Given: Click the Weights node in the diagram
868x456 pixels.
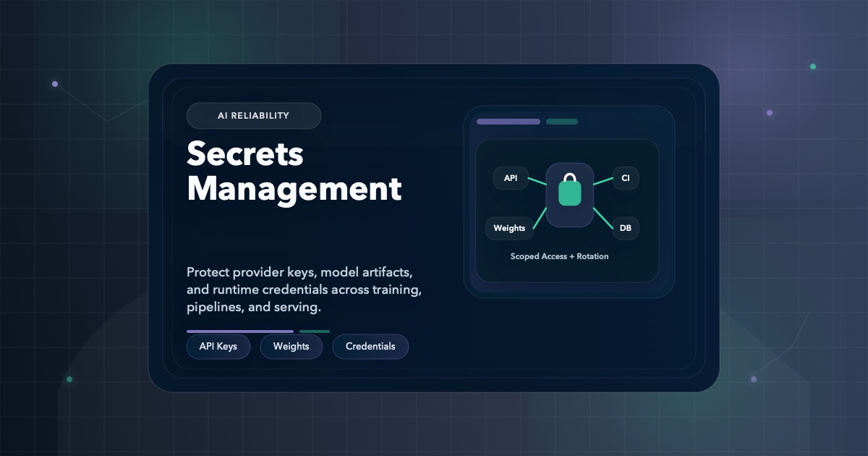Looking at the screenshot, I should click(x=510, y=228).
